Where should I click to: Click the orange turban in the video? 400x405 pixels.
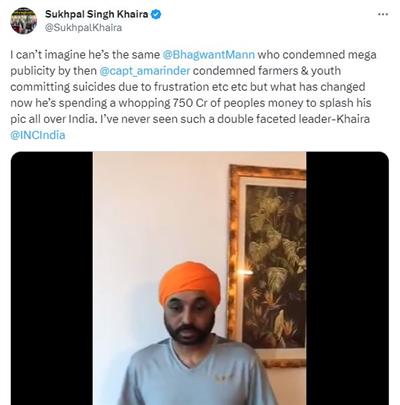tap(190, 287)
